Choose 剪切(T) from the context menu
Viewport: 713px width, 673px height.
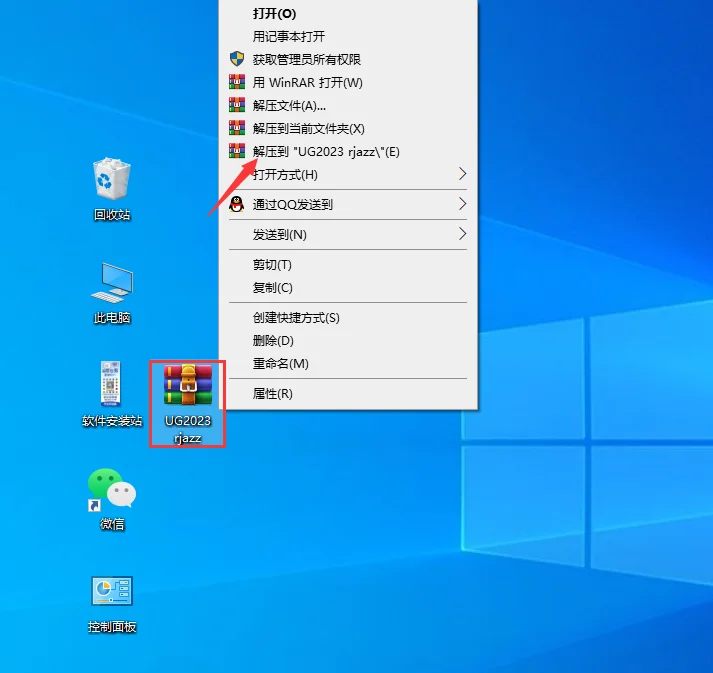pos(348,264)
